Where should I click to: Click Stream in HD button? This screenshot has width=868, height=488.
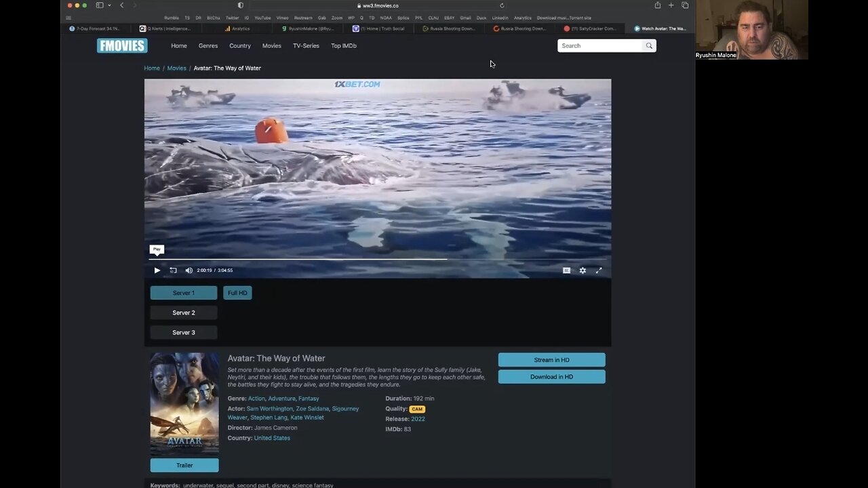pos(552,360)
